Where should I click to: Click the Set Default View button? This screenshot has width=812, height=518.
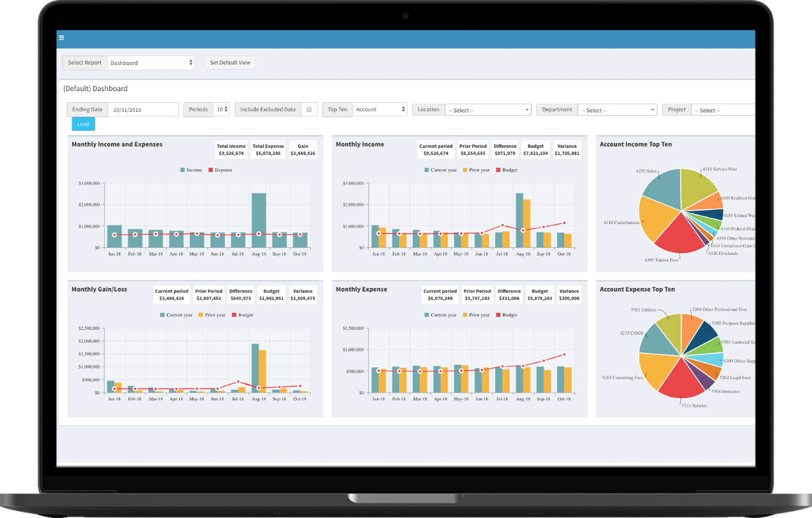(230, 62)
